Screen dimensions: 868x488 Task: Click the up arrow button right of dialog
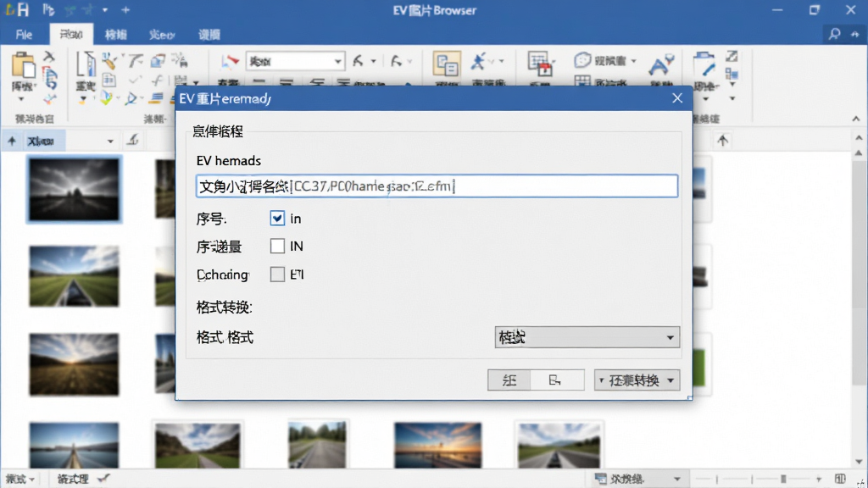[722, 141]
